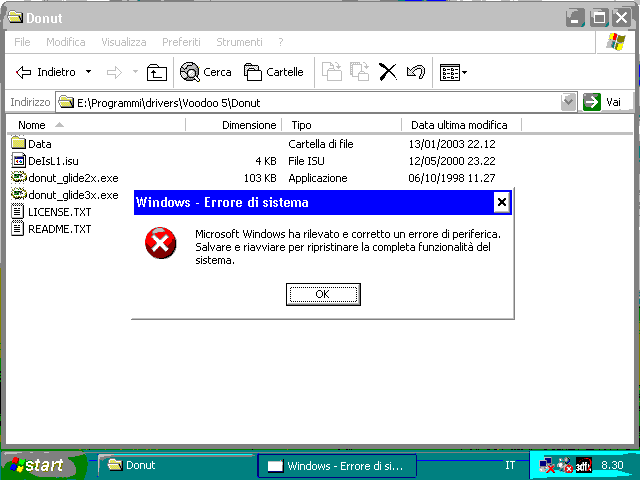This screenshot has height=480, width=640.
Task: Click the network disconnected tray icon
Action: (x=547, y=465)
